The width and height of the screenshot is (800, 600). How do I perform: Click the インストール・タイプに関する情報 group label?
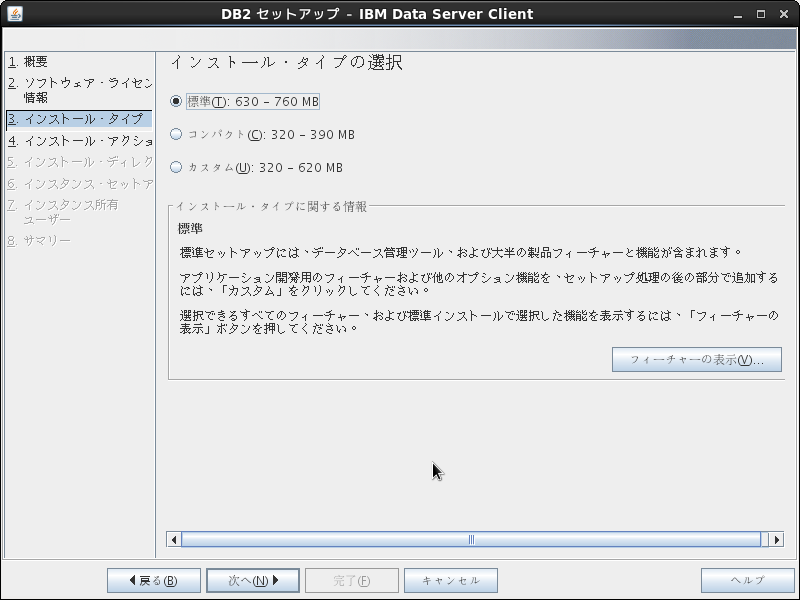[271, 206]
